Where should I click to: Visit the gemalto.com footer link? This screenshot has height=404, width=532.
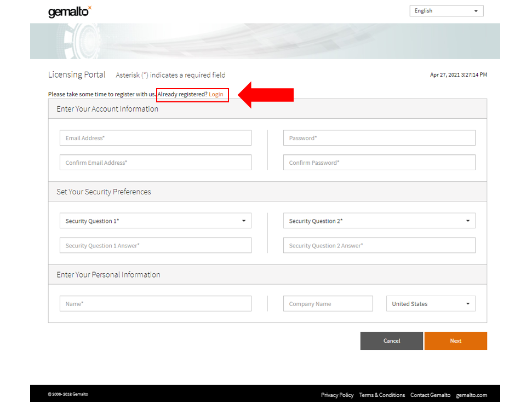coord(471,395)
